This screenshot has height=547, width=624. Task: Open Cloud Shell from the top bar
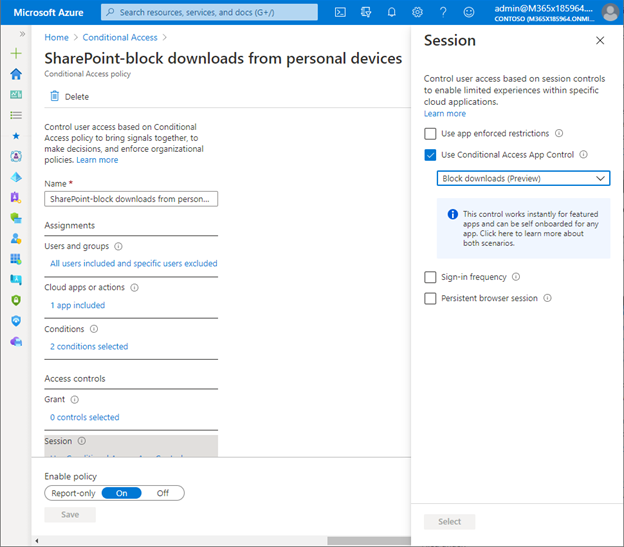[x=340, y=12]
